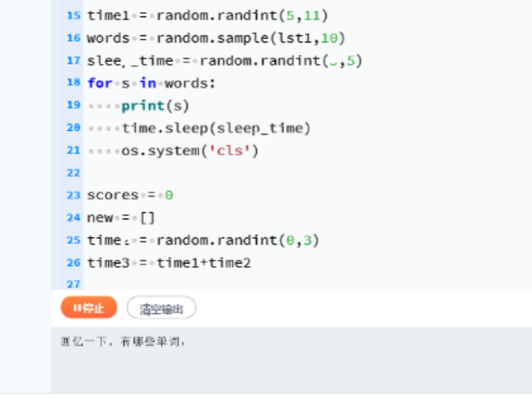Click the 'in' keyword on line 18
The height and width of the screenshot is (399, 532).
(x=147, y=83)
